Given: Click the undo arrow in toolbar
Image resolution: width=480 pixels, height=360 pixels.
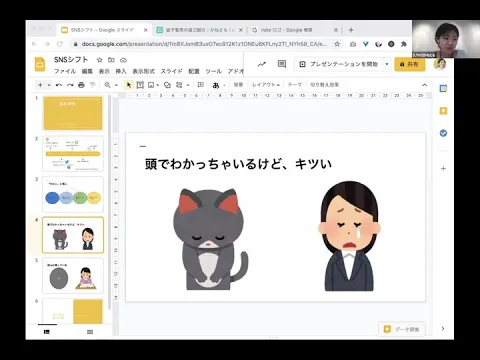Looking at the screenshot, I should pyautogui.click(x=59, y=85).
